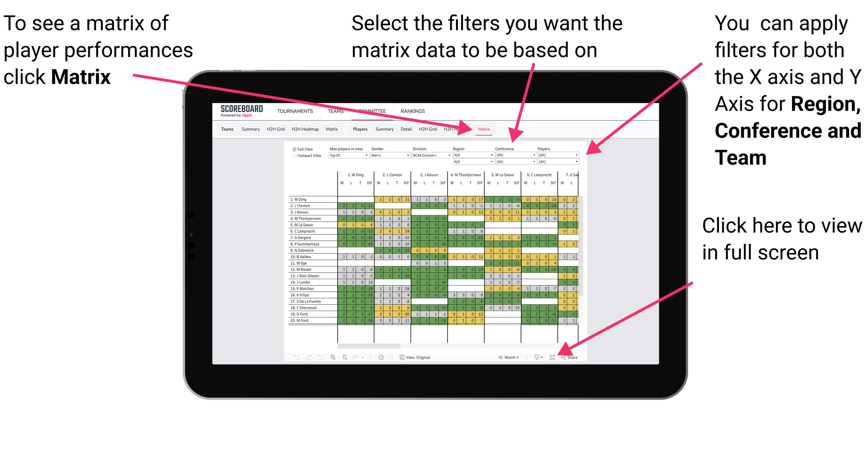Click the fullscreen/expand icon bottom bar

pos(551,357)
